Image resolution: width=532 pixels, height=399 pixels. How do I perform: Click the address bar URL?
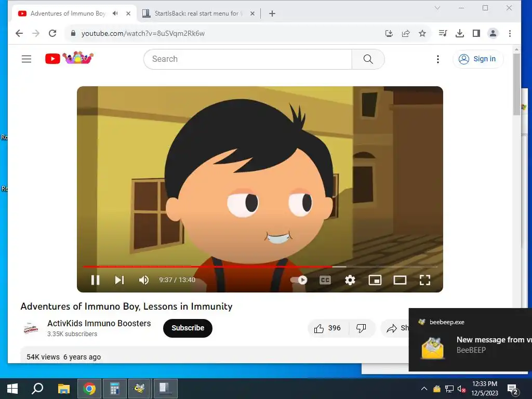tap(143, 33)
